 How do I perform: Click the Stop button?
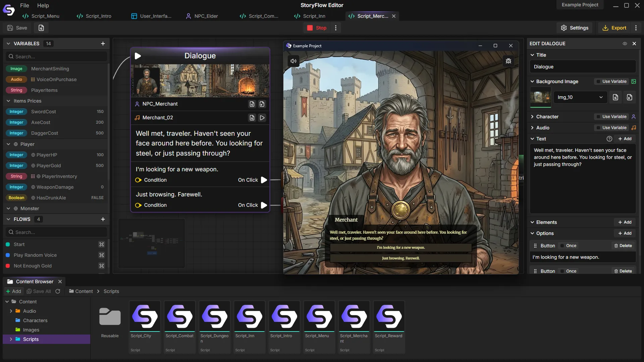(317, 28)
